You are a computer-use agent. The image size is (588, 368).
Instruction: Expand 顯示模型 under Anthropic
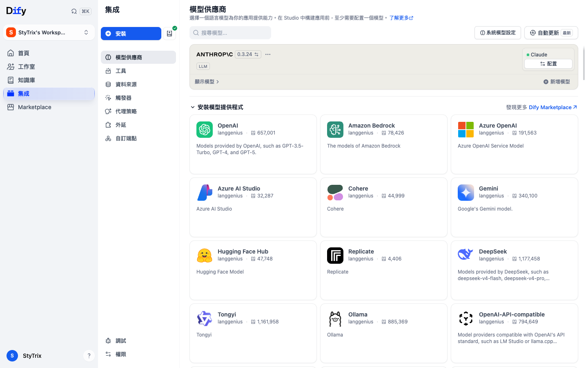coord(207,82)
